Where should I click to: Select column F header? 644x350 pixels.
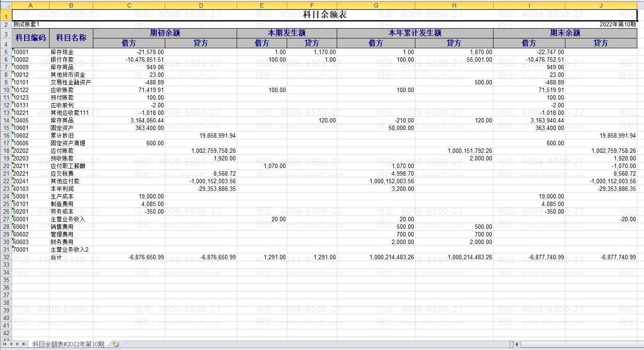[x=312, y=5]
